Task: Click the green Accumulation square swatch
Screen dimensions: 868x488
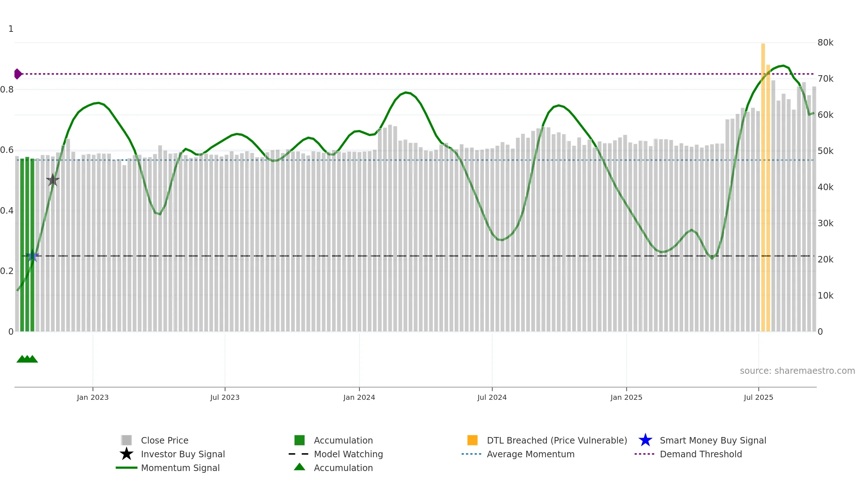Action: pos(299,440)
